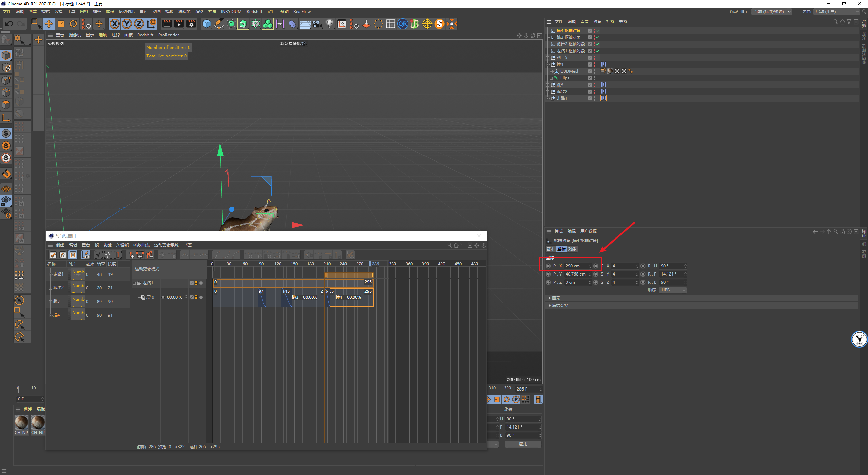Click the Undo arrow icon
Screen dimensions: 868x475
click(9, 24)
